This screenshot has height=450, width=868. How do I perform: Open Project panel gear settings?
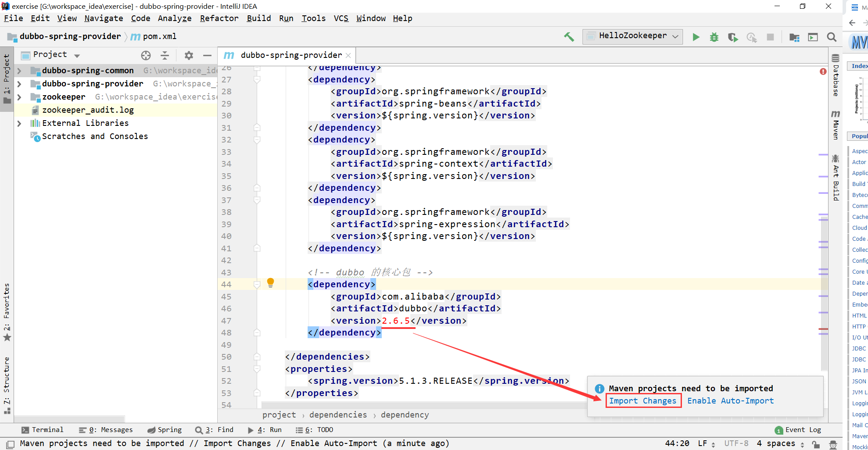pyautogui.click(x=189, y=55)
